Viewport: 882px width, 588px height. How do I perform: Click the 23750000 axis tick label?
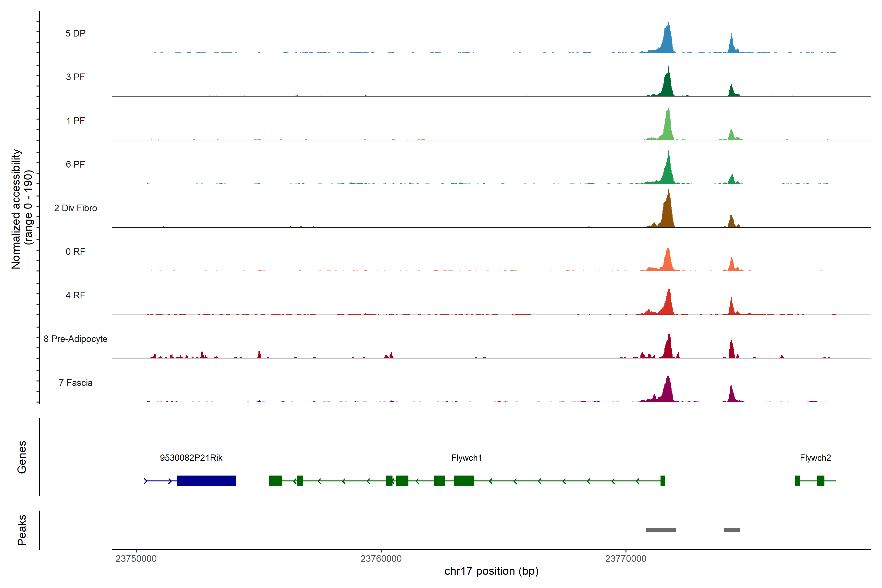pos(136,558)
